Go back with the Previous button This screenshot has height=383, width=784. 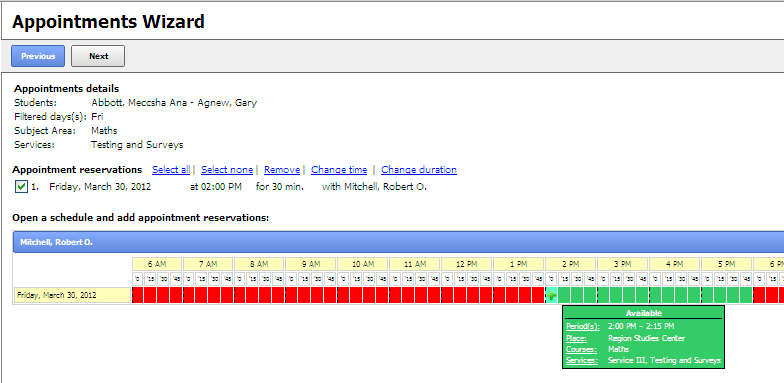[x=38, y=56]
